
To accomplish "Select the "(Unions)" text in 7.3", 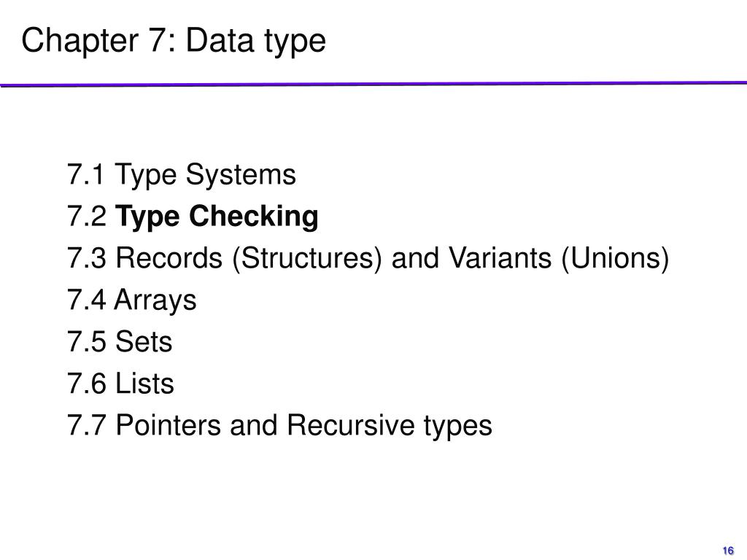I will pos(616,259).
